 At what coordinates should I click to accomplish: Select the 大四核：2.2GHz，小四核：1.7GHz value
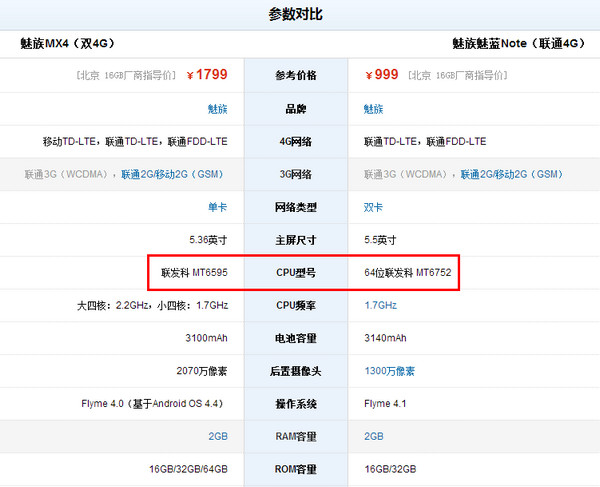pos(153,305)
